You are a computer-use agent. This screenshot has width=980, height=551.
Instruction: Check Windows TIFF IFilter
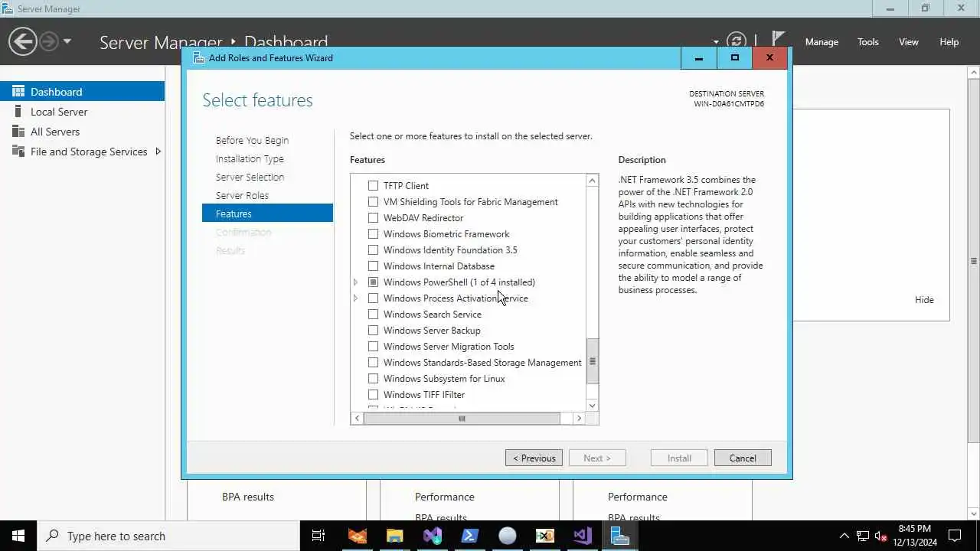(x=373, y=394)
